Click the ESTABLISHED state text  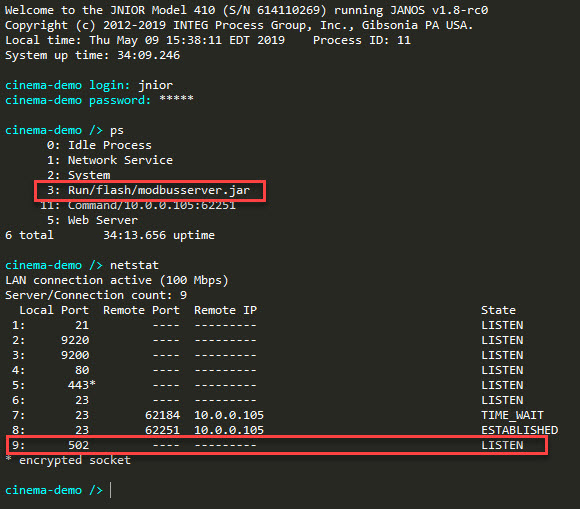coord(520,430)
